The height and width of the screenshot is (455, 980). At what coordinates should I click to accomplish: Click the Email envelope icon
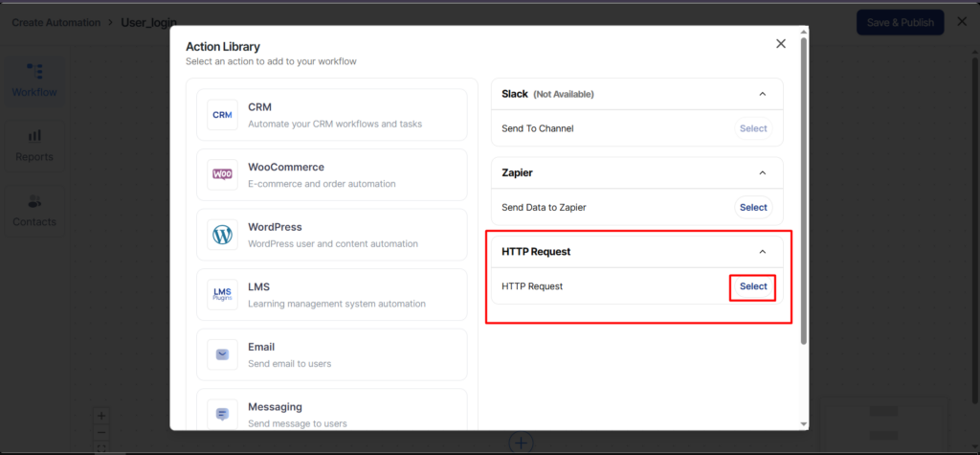[x=222, y=354]
